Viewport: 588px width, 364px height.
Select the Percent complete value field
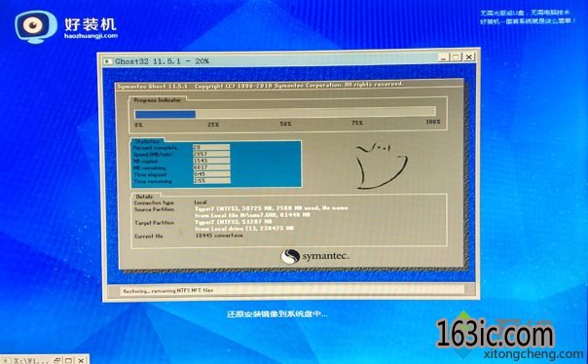click(x=211, y=147)
